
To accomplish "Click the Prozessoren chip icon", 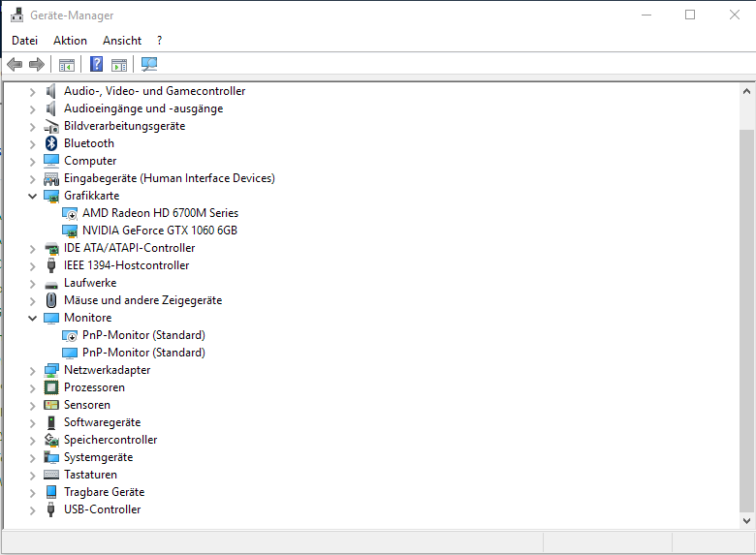I will coord(51,387).
